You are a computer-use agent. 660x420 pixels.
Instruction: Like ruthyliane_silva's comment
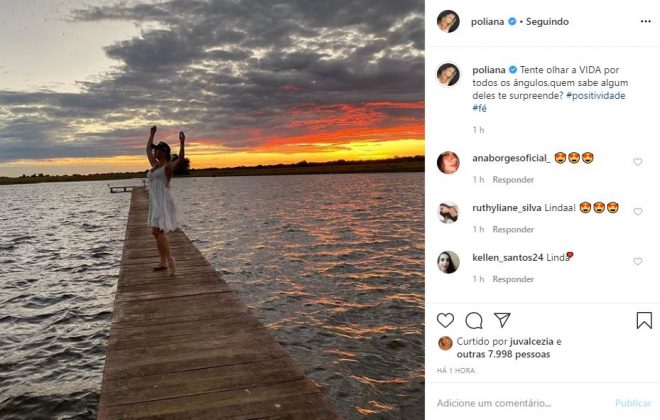point(637,212)
